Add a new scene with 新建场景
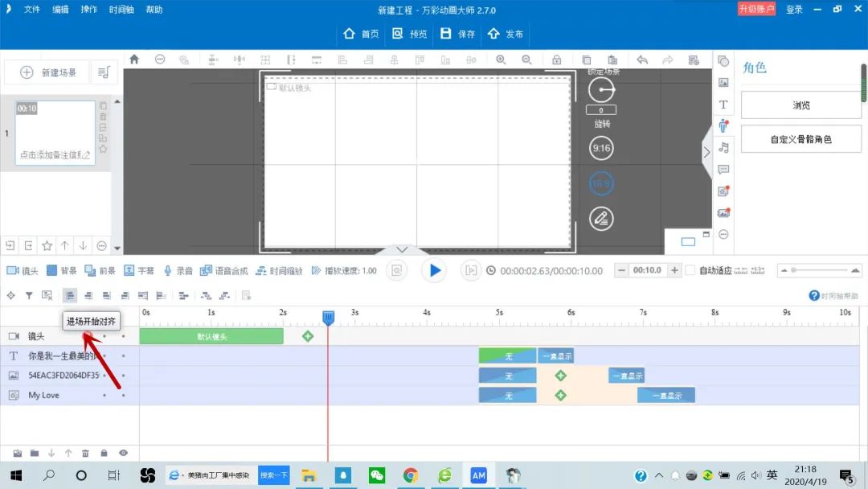This screenshot has height=489, width=868. [x=48, y=72]
